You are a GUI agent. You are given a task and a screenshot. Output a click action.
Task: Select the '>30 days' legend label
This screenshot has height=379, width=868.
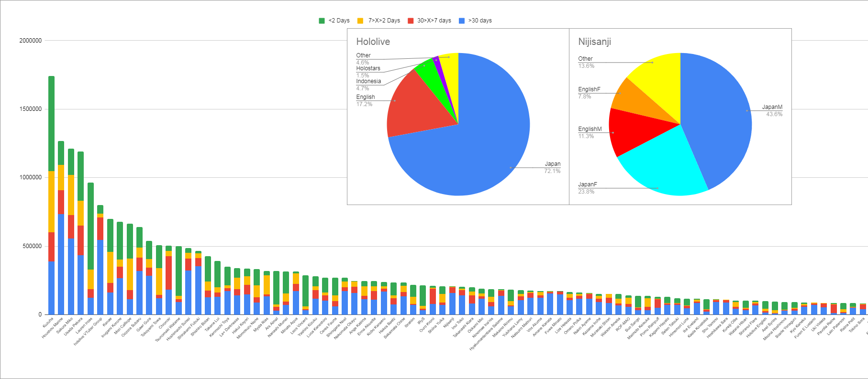pos(480,21)
